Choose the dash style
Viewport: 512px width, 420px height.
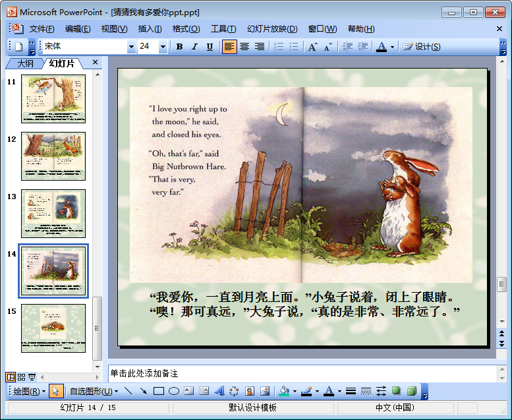[366, 391]
